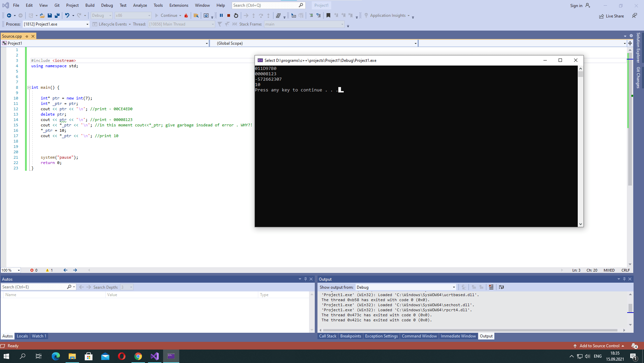
Task: Open the Build menu
Action: tap(90, 5)
